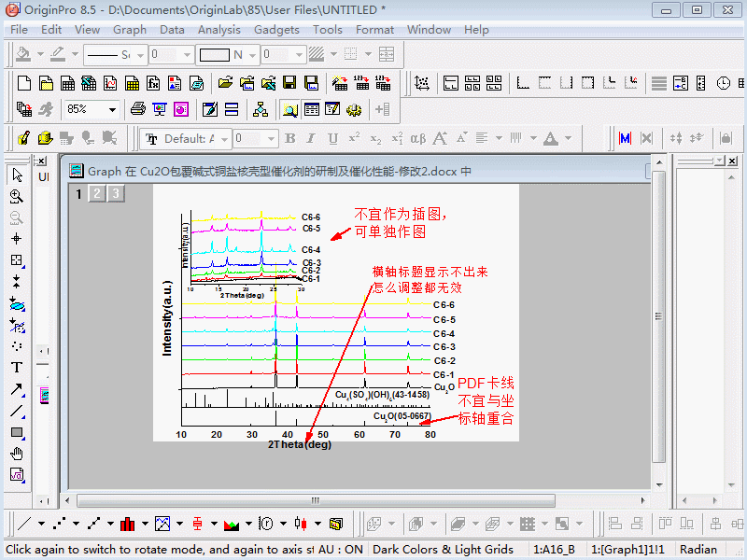
Task: Switch to graph page 2 using page navigator
Action: tap(94, 194)
